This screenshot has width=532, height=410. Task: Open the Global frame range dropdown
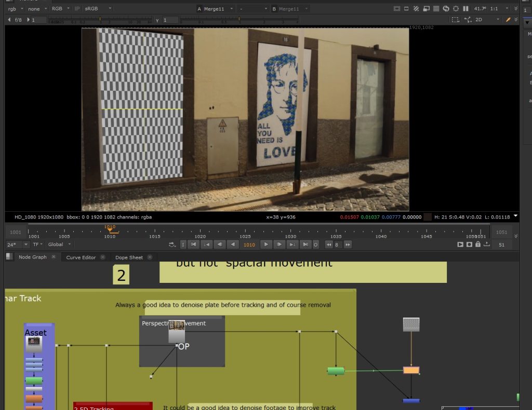(x=59, y=244)
